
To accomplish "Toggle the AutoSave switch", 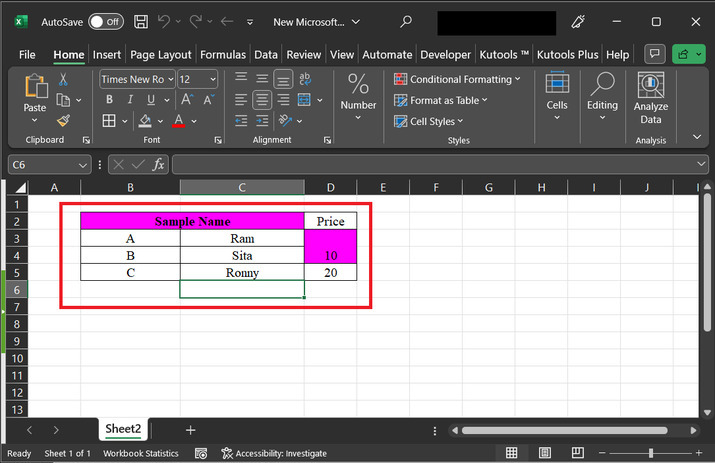I will click(106, 21).
